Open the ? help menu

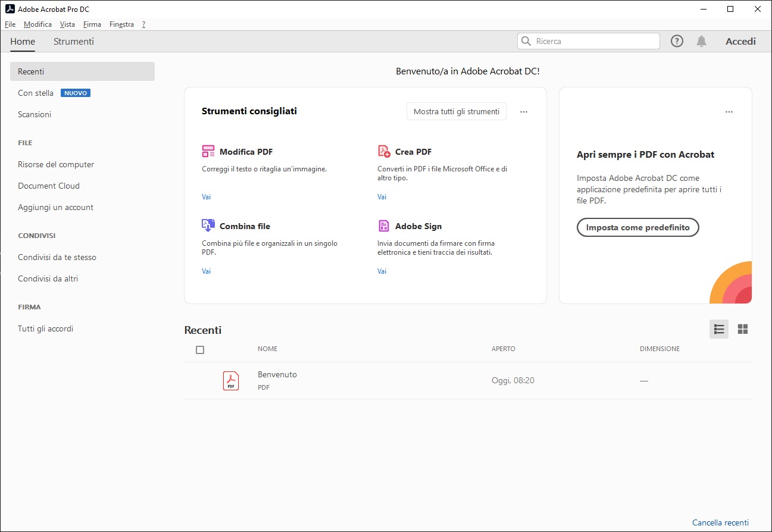tap(143, 24)
